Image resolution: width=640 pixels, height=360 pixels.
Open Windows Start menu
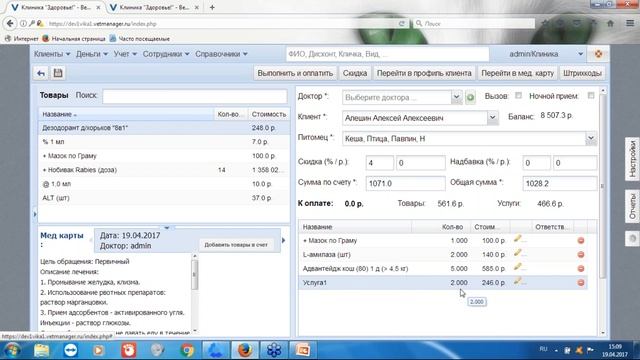12,350
